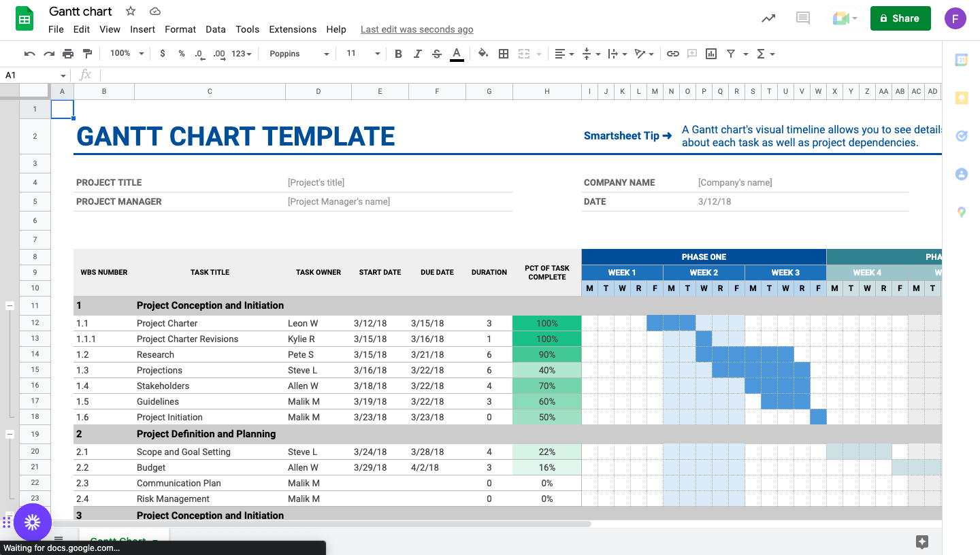Toggle bold formatting
Image resolution: width=980 pixels, height=555 pixels.
398,54
